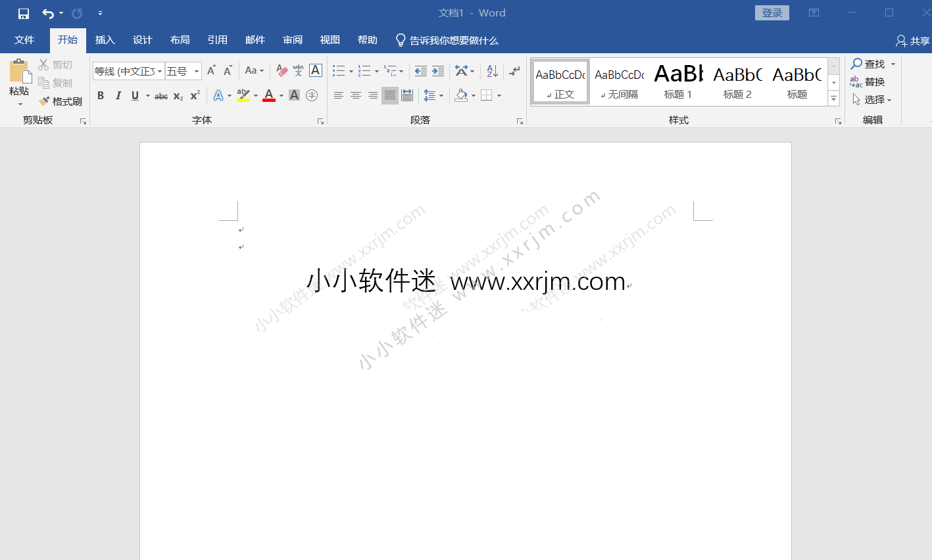The width and height of the screenshot is (932, 560).
Task: Switch to the Layout (布局) tab
Action: pyautogui.click(x=180, y=40)
